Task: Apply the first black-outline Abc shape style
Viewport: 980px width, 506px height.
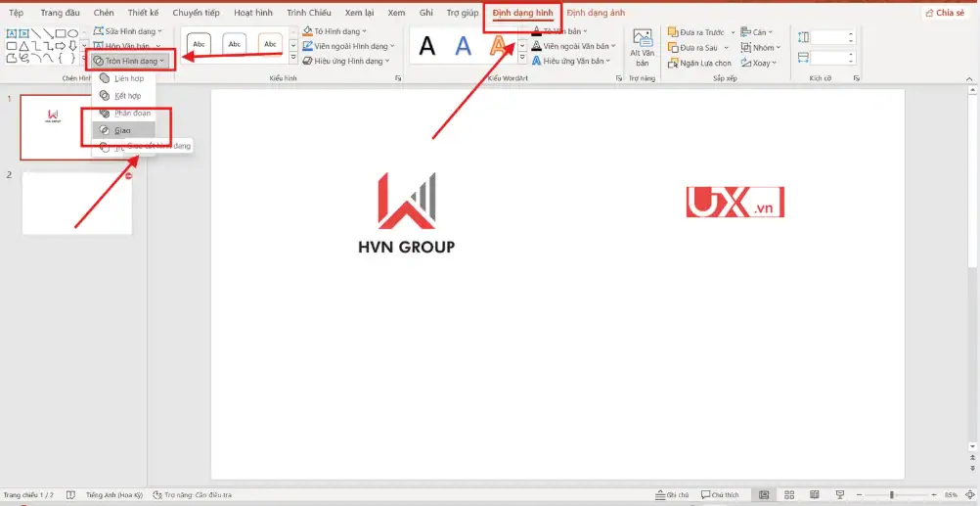Action: 199,44
